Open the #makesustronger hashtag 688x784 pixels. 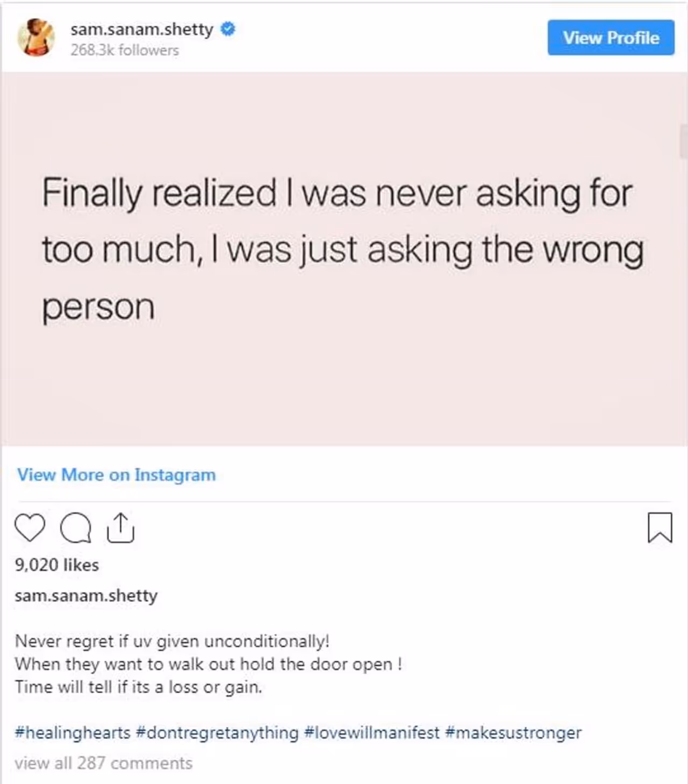pos(513,732)
